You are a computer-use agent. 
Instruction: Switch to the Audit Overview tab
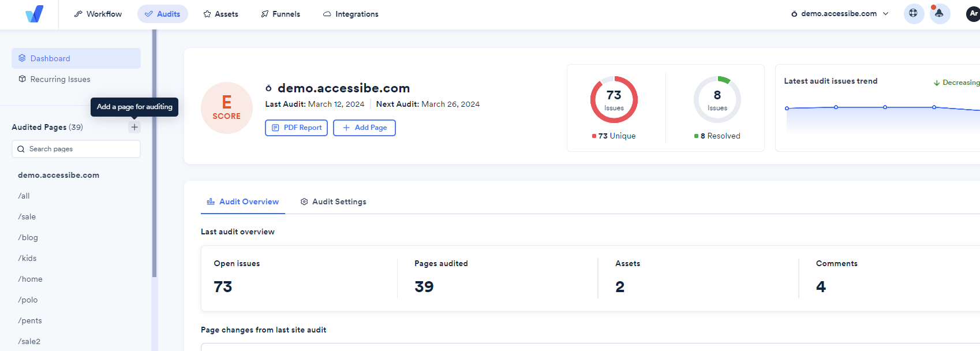coord(243,201)
